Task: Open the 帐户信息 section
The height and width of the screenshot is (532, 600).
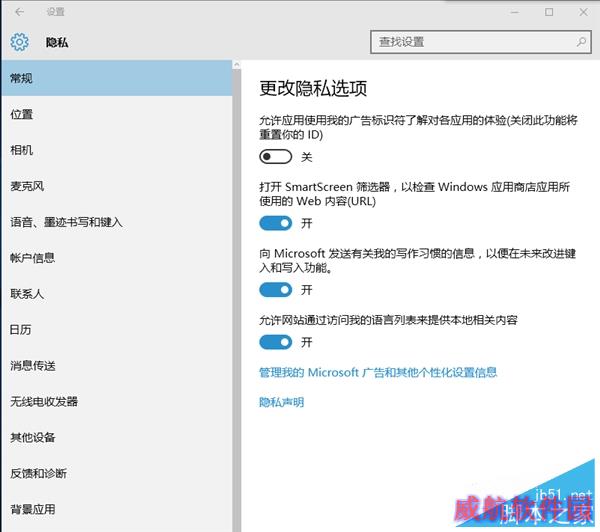Action: click(117, 258)
